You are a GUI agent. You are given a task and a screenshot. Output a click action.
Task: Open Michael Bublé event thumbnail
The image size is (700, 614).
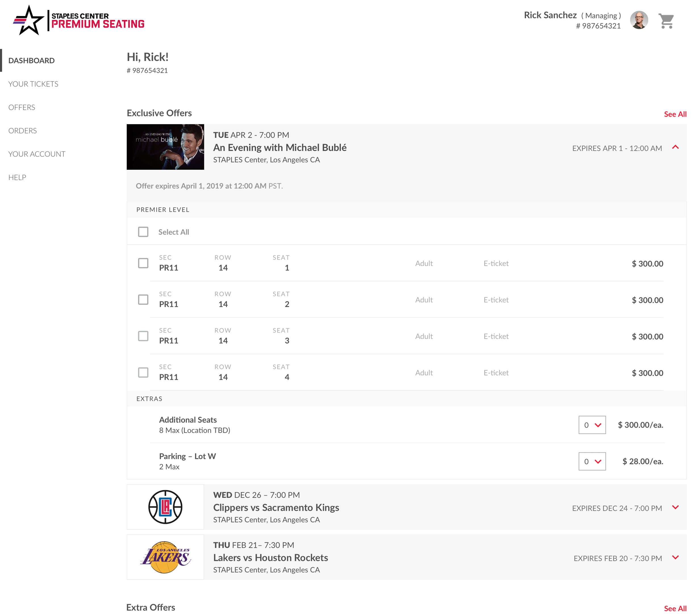165,147
